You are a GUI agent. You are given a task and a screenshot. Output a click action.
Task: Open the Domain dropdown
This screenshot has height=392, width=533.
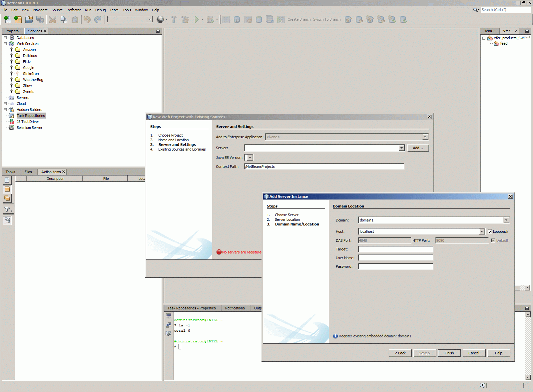pyautogui.click(x=506, y=220)
